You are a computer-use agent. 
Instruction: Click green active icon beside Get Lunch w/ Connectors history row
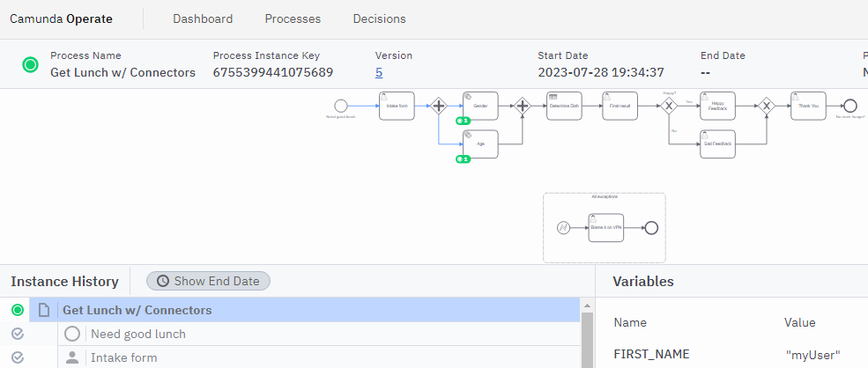(x=18, y=311)
